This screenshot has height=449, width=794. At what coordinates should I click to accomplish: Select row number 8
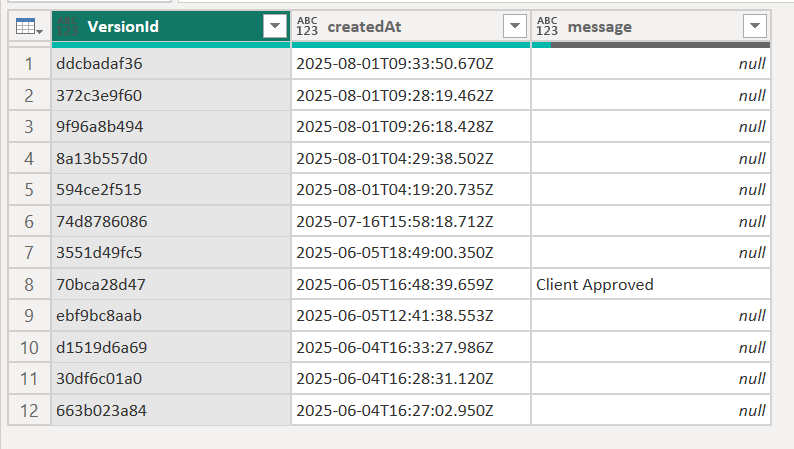tap(29, 284)
